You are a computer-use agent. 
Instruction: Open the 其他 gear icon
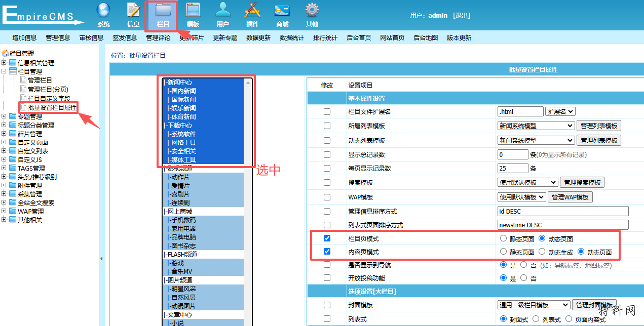[312, 10]
